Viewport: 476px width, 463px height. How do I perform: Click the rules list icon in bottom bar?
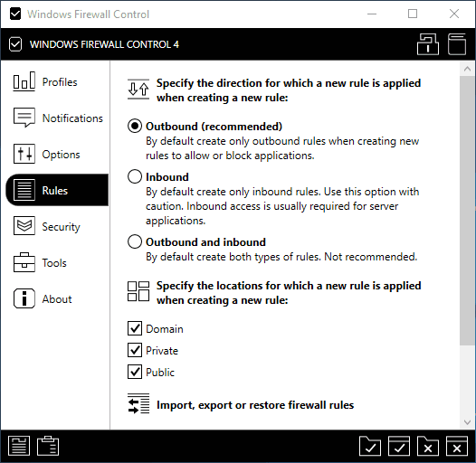click(19, 446)
